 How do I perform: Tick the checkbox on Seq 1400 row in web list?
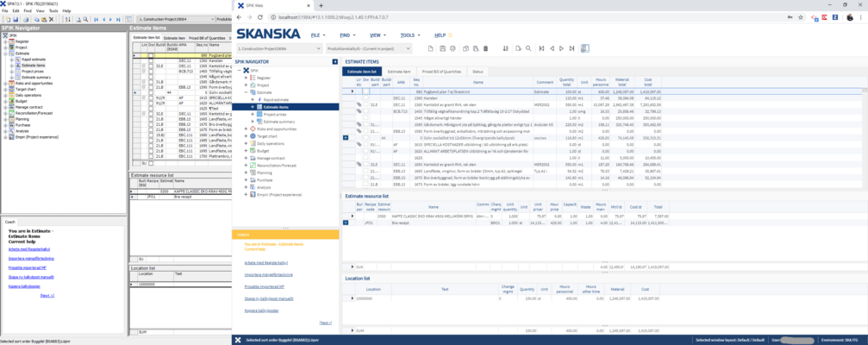point(366,110)
